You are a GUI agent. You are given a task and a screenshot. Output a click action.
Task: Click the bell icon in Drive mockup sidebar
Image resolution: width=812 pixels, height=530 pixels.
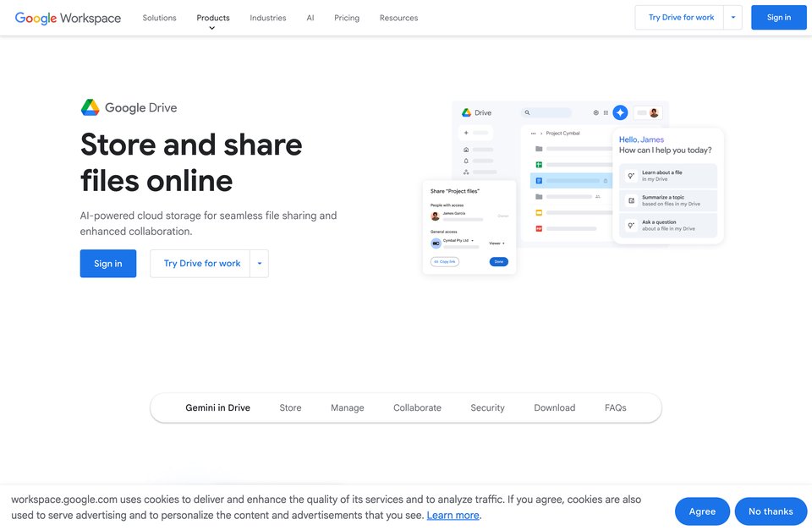coord(466,161)
